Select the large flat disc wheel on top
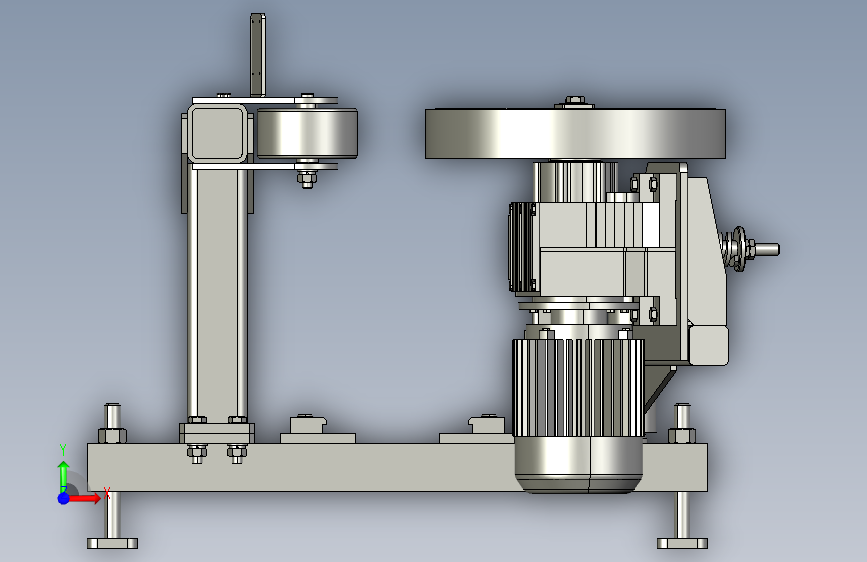Viewport: 867px width, 562px height. click(575, 134)
